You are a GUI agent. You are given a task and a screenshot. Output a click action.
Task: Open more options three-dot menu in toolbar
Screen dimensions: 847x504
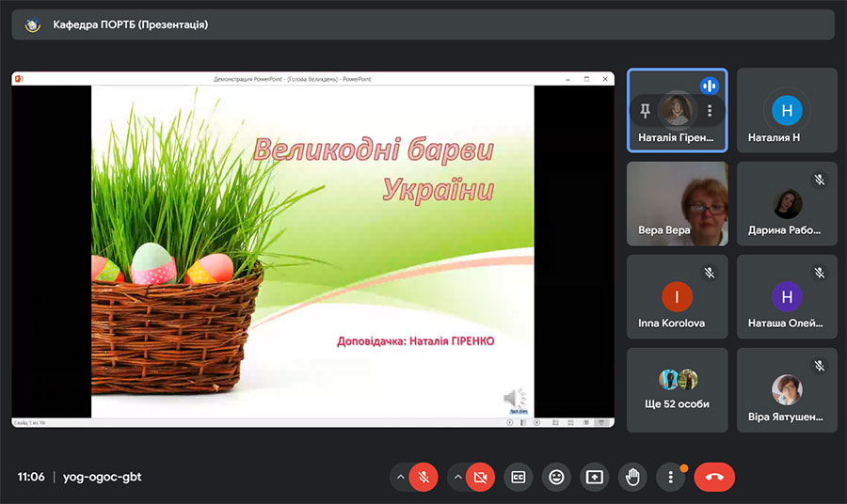[670, 477]
